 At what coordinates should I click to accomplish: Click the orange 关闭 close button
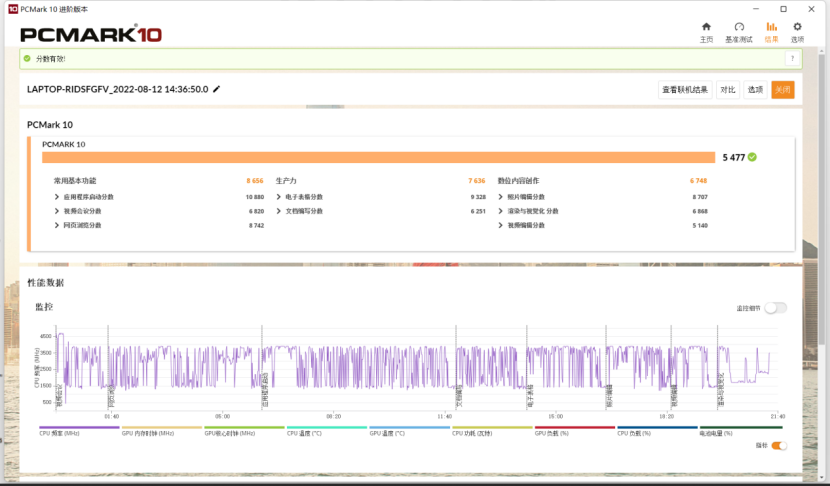coord(783,90)
